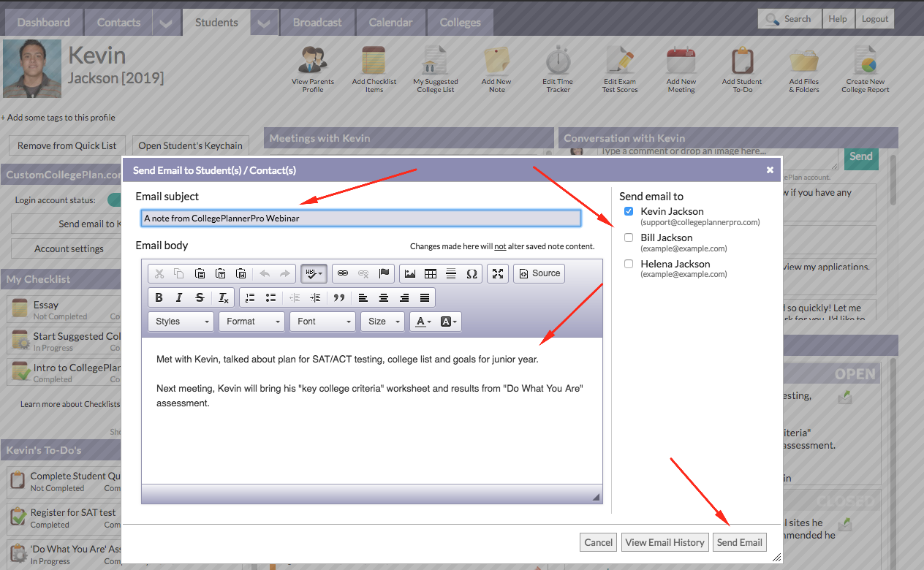Open the Broadcast tab
Screen dimensions: 924x570
(x=317, y=23)
